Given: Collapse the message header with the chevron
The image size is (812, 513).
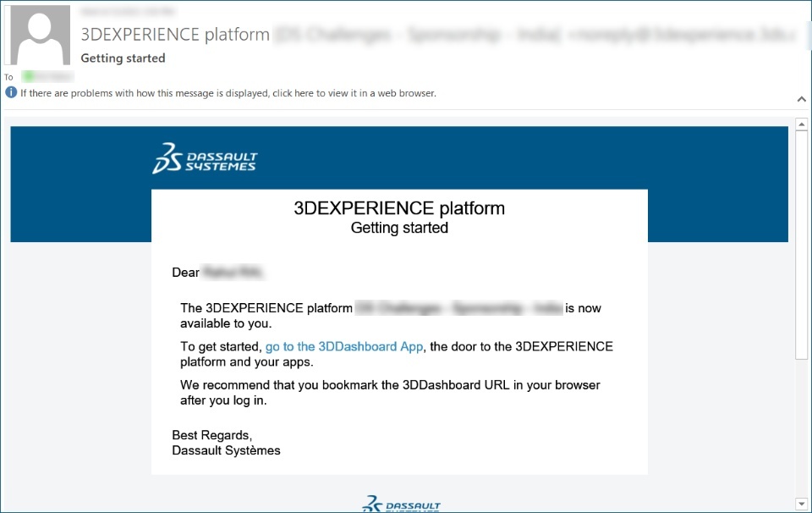Looking at the screenshot, I should (801, 99).
